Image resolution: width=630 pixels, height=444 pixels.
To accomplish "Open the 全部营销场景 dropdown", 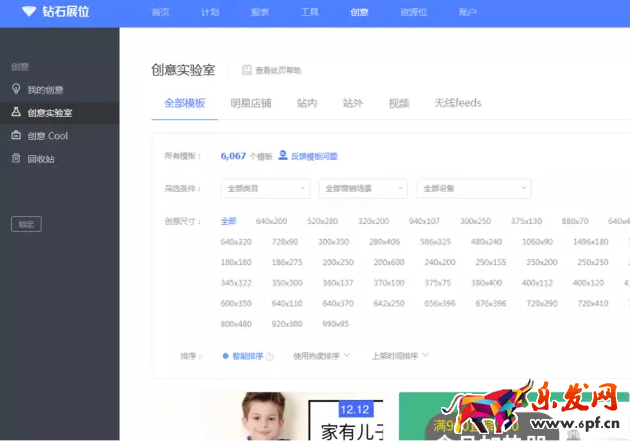I will tap(362, 188).
